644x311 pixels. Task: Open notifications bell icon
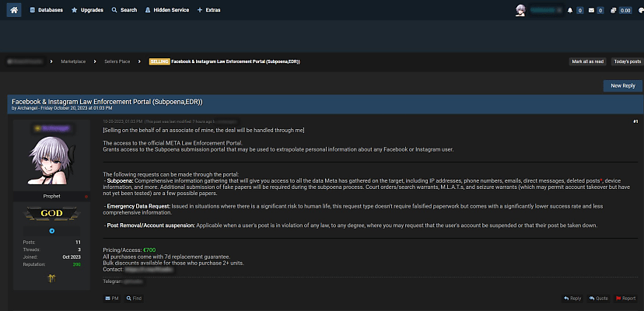click(x=570, y=11)
